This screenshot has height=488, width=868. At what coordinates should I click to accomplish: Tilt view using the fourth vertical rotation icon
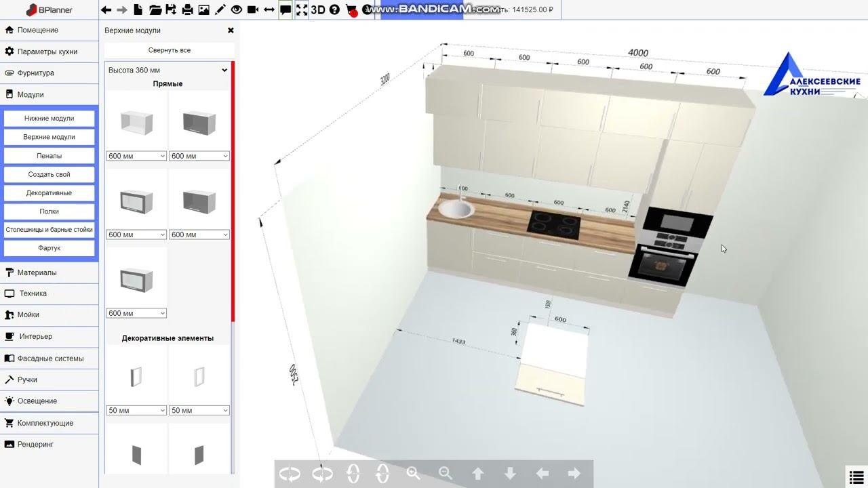pos(382,474)
